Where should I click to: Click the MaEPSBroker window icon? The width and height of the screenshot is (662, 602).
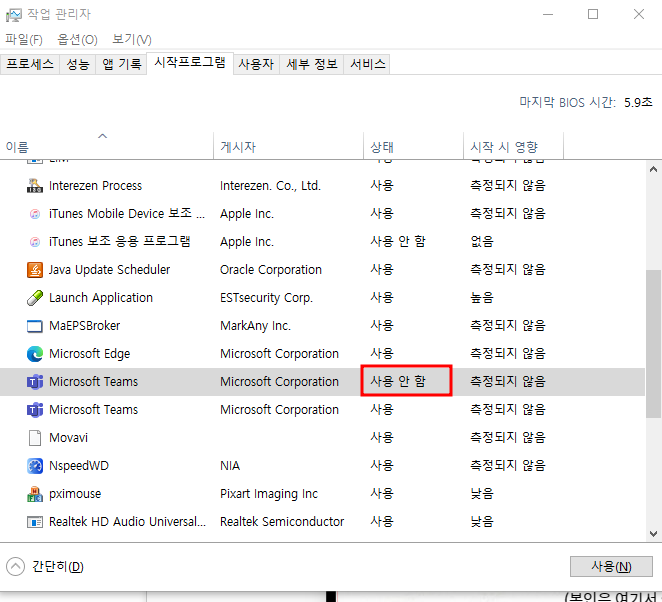[35, 326]
